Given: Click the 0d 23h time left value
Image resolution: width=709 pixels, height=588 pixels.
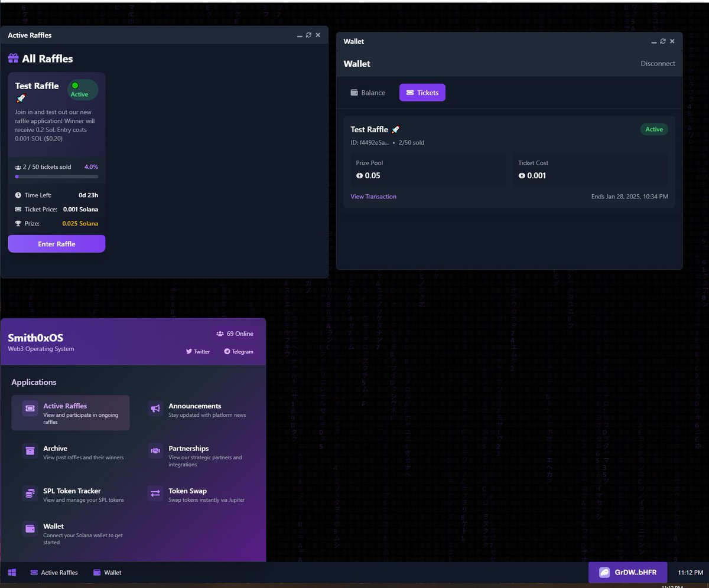Looking at the screenshot, I should coord(89,195).
